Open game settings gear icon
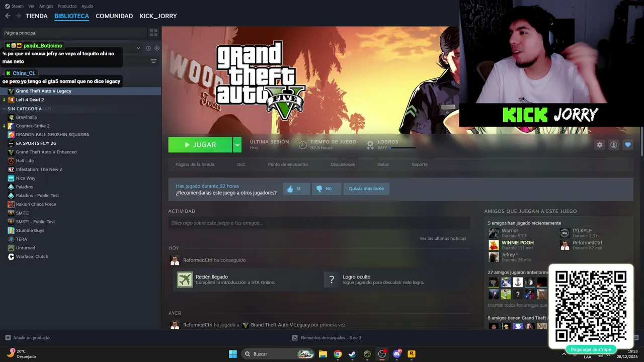This screenshot has width=644, height=362. 599,145
